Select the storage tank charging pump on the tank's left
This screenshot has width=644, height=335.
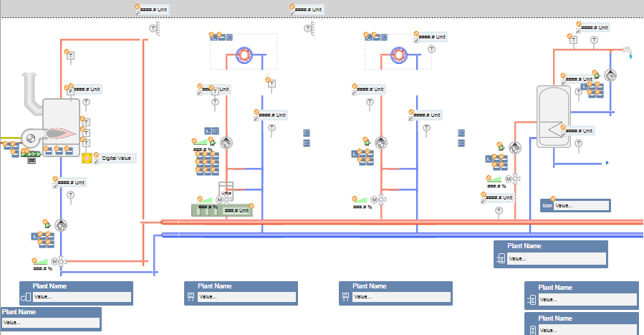click(516, 147)
